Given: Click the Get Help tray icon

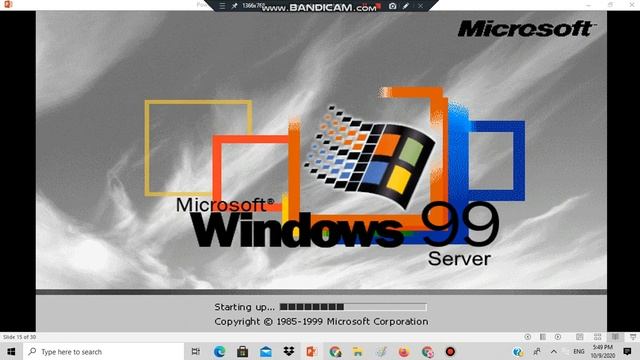Looking at the screenshot, I should (x=518, y=351).
